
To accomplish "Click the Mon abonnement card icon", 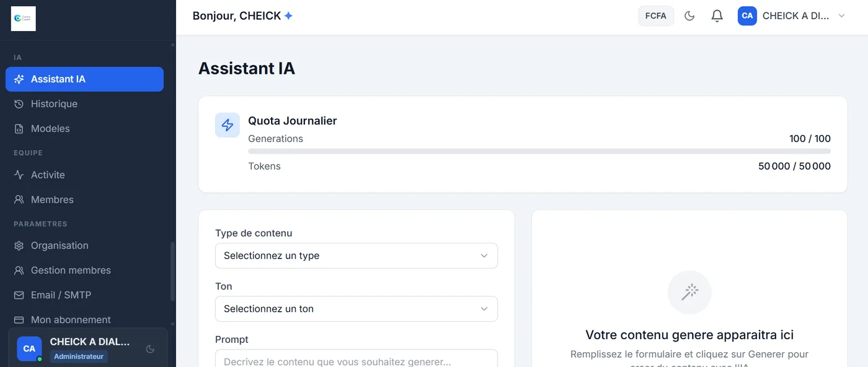I will (x=19, y=320).
